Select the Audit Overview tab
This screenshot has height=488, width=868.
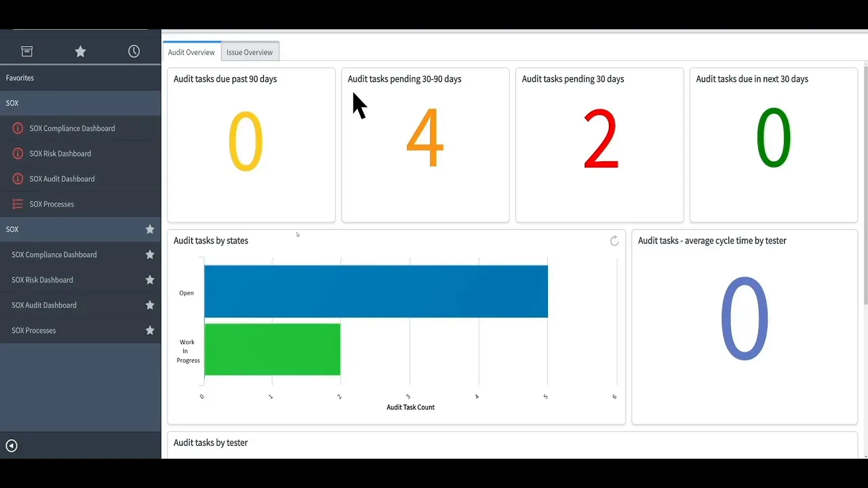click(x=191, y=52)
